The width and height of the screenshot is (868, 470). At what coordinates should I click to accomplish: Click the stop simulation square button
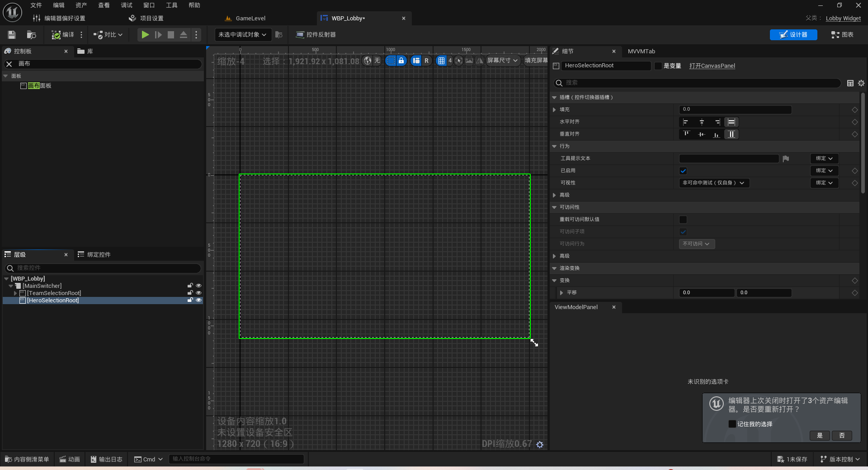coord(171,35)
